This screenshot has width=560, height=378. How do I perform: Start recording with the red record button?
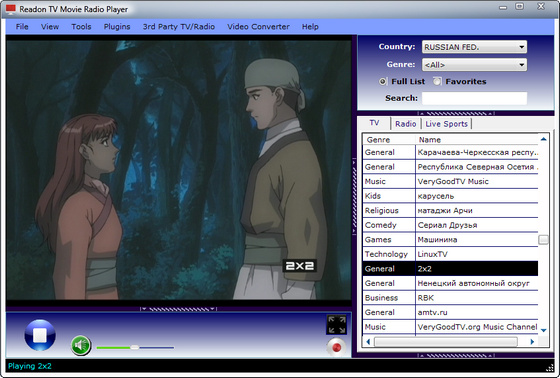tap(336, 347)
